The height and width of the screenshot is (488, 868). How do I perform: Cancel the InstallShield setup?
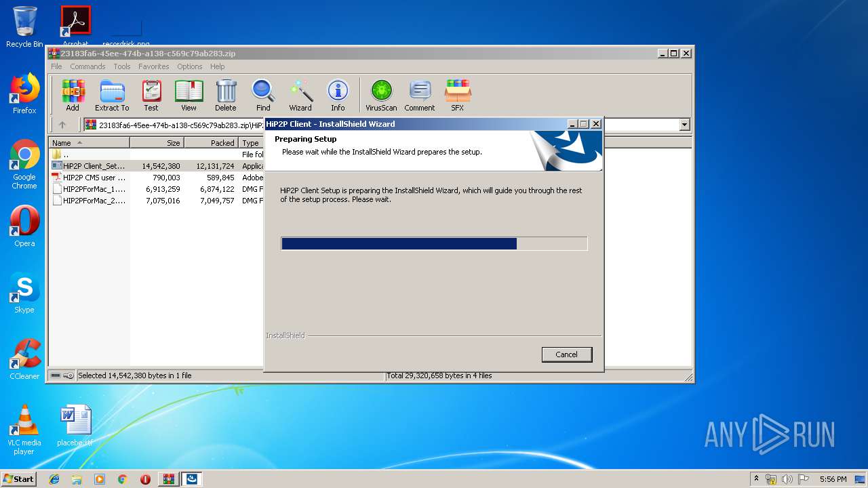567,354
